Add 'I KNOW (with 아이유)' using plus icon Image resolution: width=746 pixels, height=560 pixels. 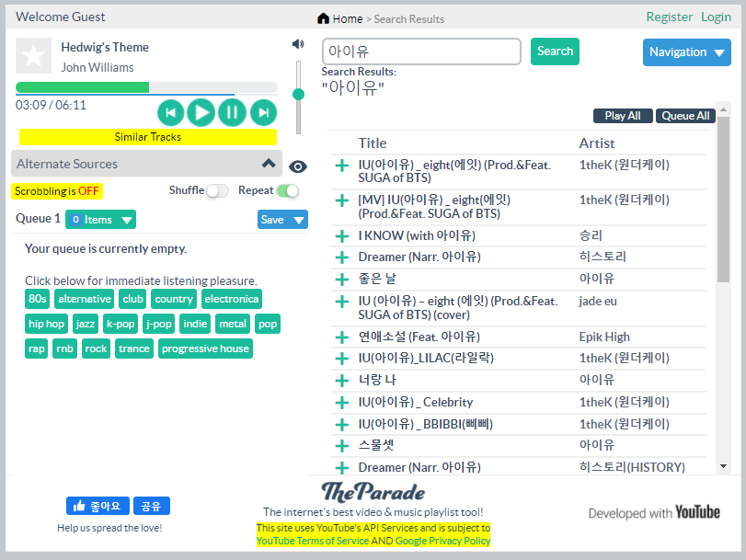[342, 236]
